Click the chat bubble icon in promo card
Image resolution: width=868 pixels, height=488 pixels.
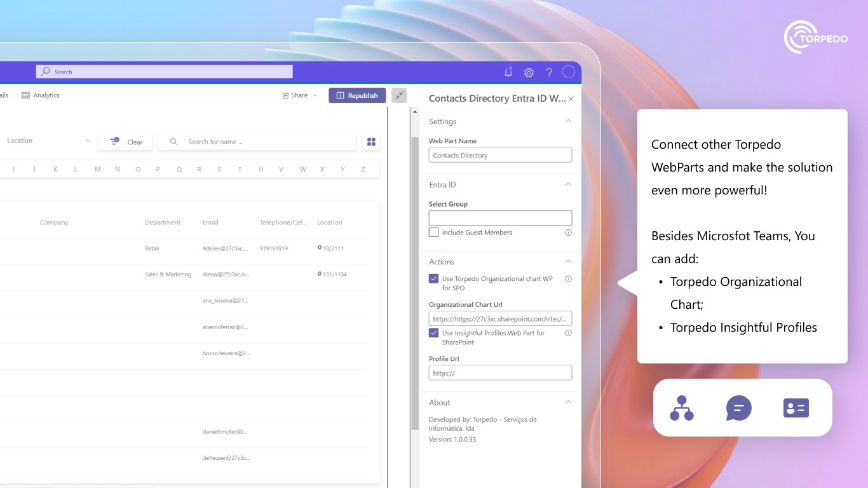[739, 408]
